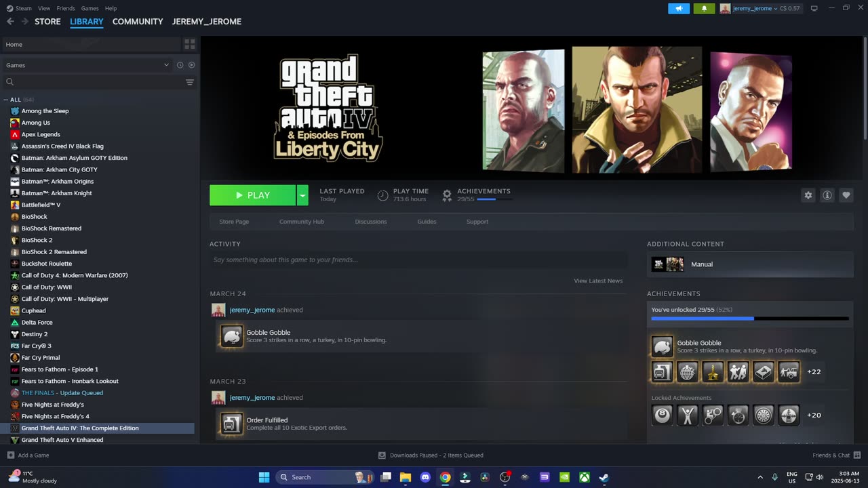Expand +22 more unlocked achievements
The width and height of the screenshot is (868, 488).
(814, 371)
